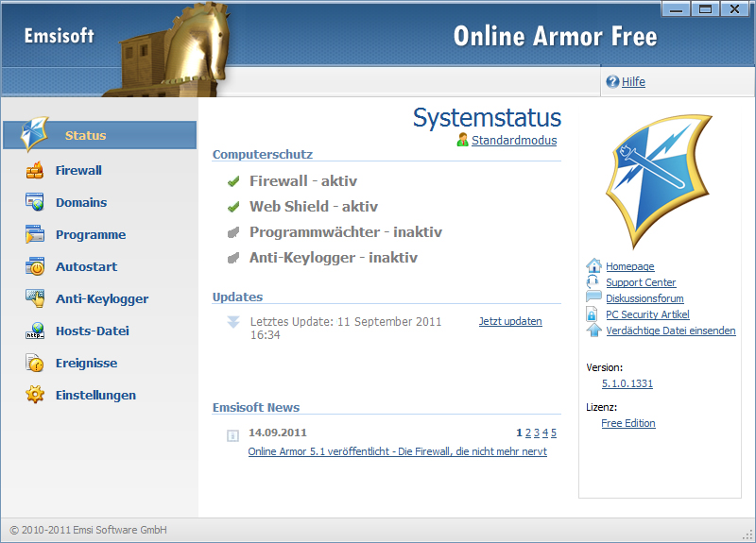Maximize the Online Armor window
The width and height of the screenshot is (756, 543).
tap(705, 8)
